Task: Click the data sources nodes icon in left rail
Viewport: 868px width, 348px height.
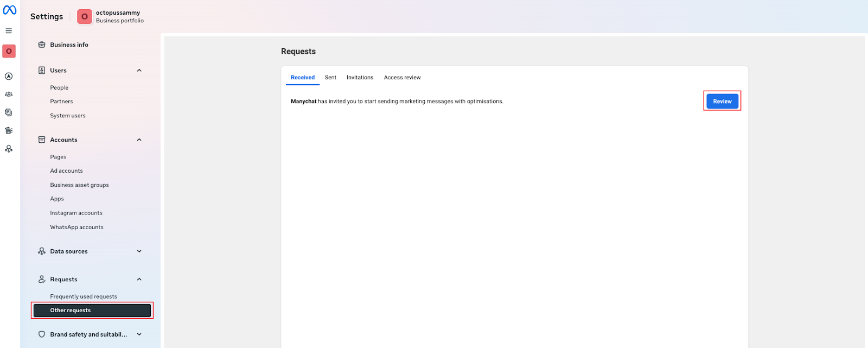Action: 9,149
